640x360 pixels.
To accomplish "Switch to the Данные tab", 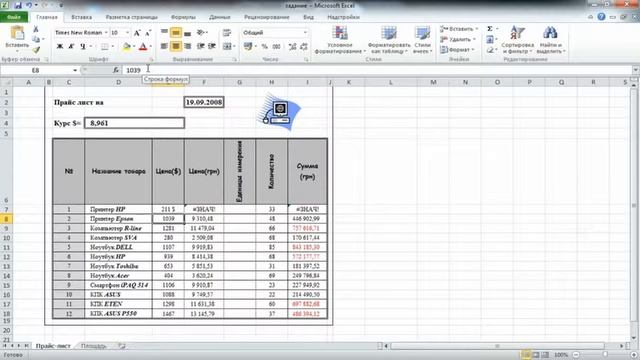I will click(x=220, y=17).
